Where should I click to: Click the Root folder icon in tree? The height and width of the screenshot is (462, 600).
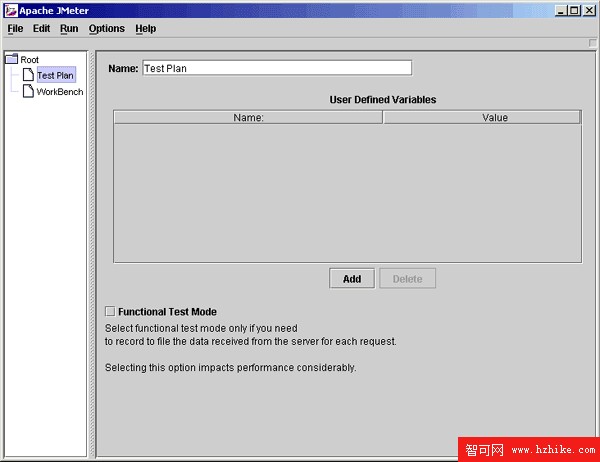(11, 59)
